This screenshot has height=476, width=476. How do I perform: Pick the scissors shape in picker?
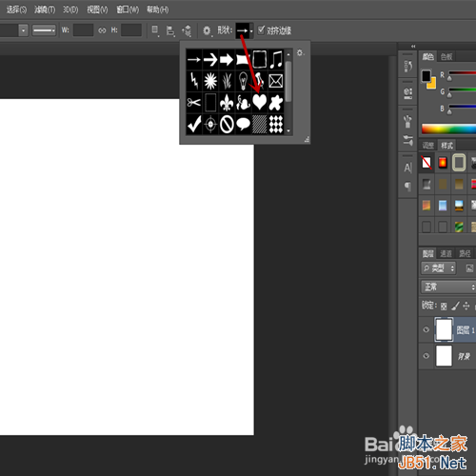coord(193,103)
